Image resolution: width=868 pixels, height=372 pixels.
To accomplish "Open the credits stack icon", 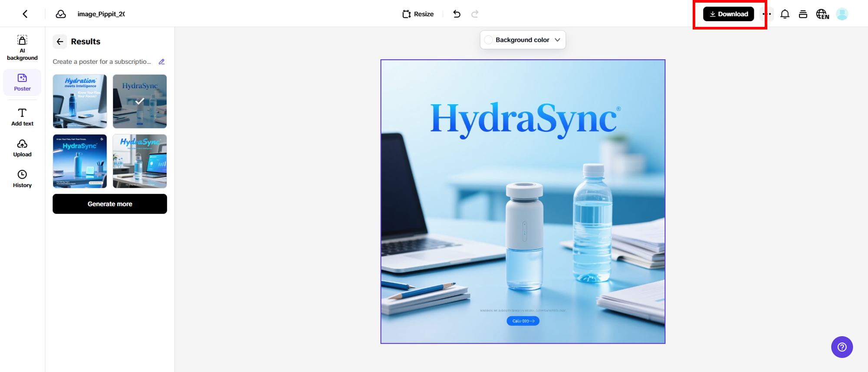I will (x=803, y=14).
